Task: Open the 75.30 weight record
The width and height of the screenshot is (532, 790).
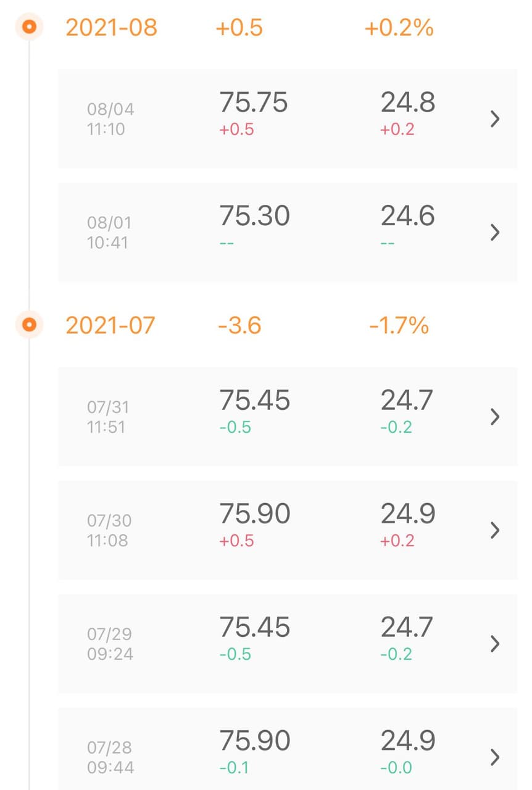Action: [x=254, y=216]
